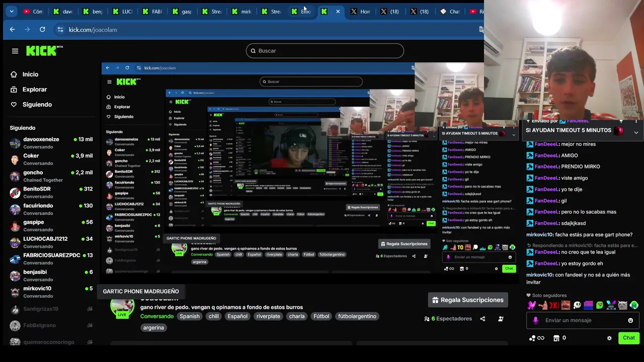
Task: Open LUCHOCABJ1212 channel in sidebar
Action: tap(51, 242)
